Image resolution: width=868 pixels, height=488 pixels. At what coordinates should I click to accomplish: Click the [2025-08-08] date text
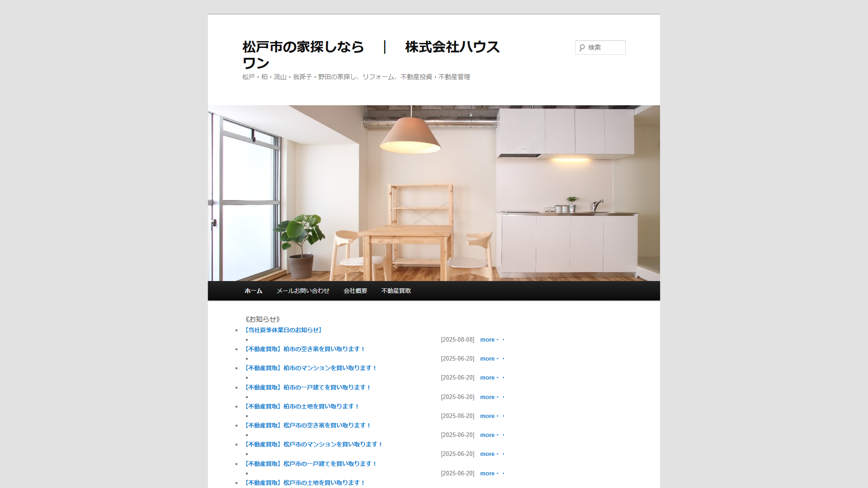pyautogui.click(x=458, y=340)
